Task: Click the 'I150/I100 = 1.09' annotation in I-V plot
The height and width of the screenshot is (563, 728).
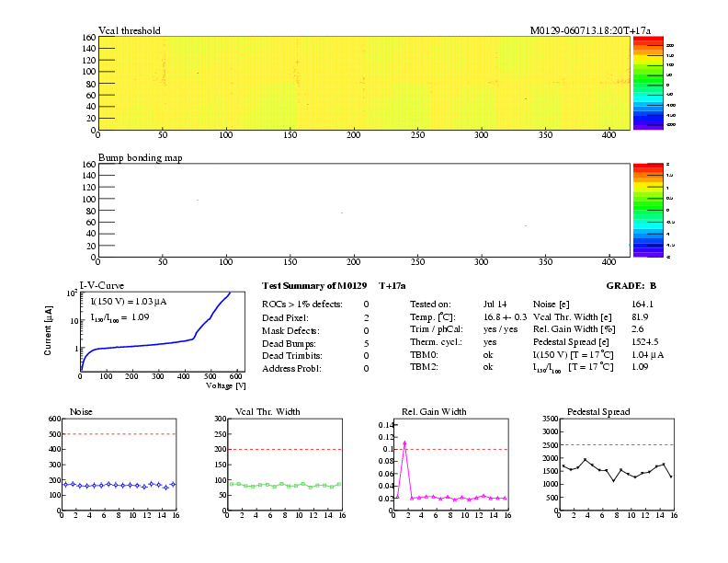Action: coord(119,317)
